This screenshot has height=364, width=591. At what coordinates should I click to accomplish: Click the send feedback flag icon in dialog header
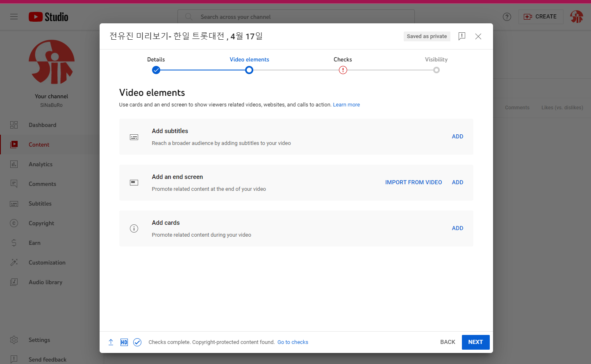(x=461, y=36)
